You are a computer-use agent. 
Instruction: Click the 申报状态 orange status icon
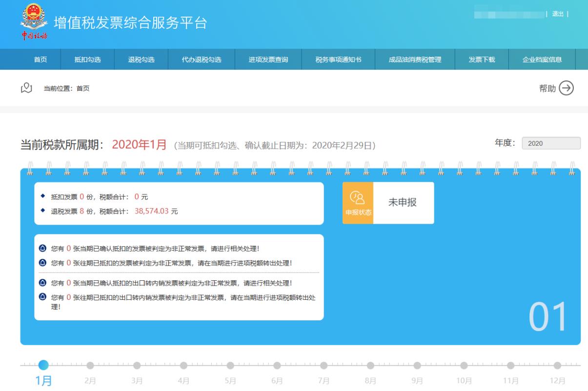pos(358,203)
